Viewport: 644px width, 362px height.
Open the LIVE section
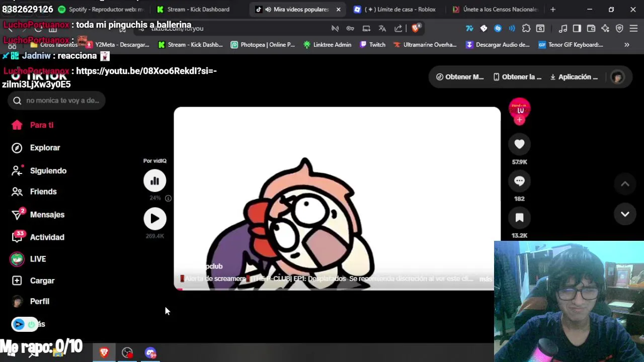[x=29, y=259]
